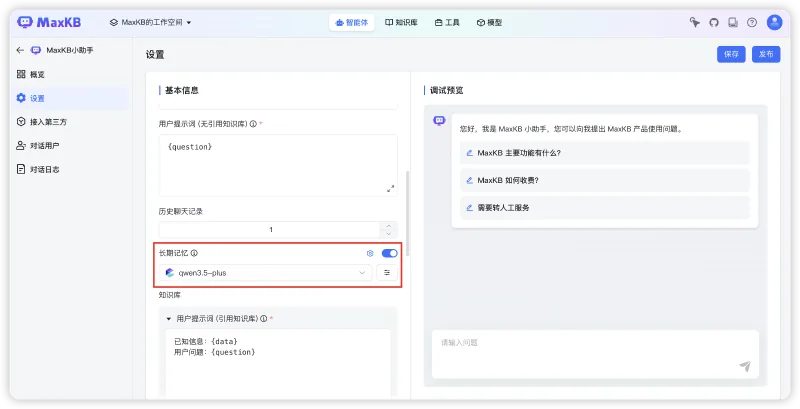Open 对话日志 in the sidebar
This screenshot has width=800, height=409.
pyautogui.click(x=71, y=169)
